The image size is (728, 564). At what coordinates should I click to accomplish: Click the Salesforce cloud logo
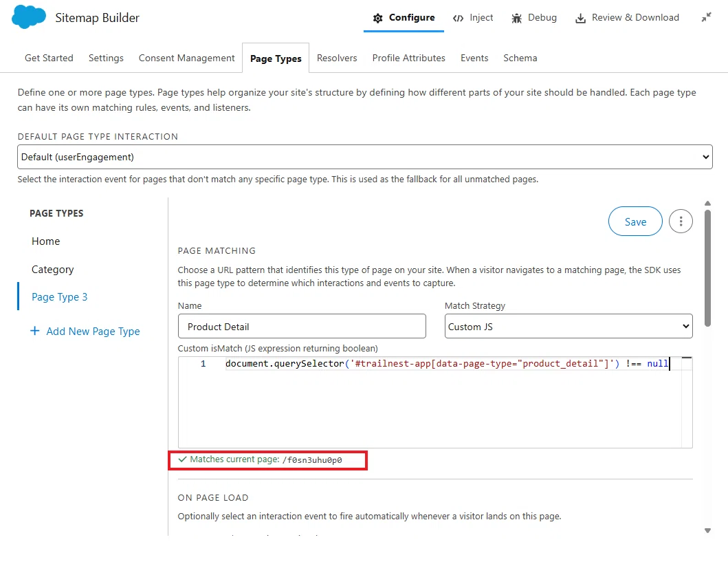[29, 17]
